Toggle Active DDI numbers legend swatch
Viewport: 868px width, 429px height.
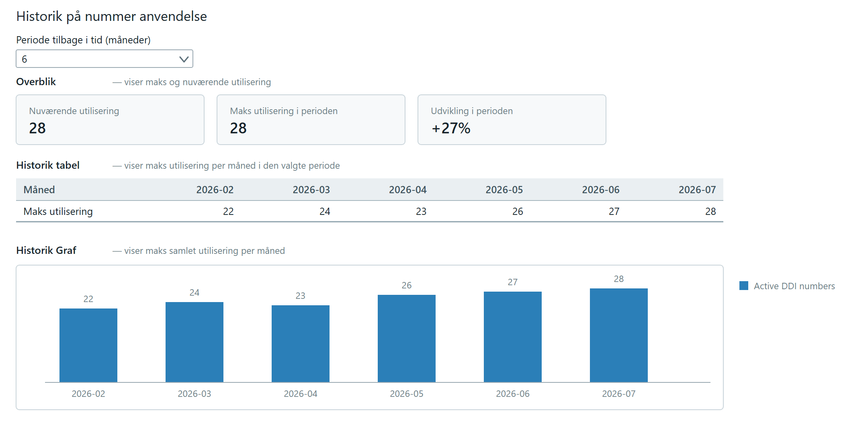pos(744,286)
